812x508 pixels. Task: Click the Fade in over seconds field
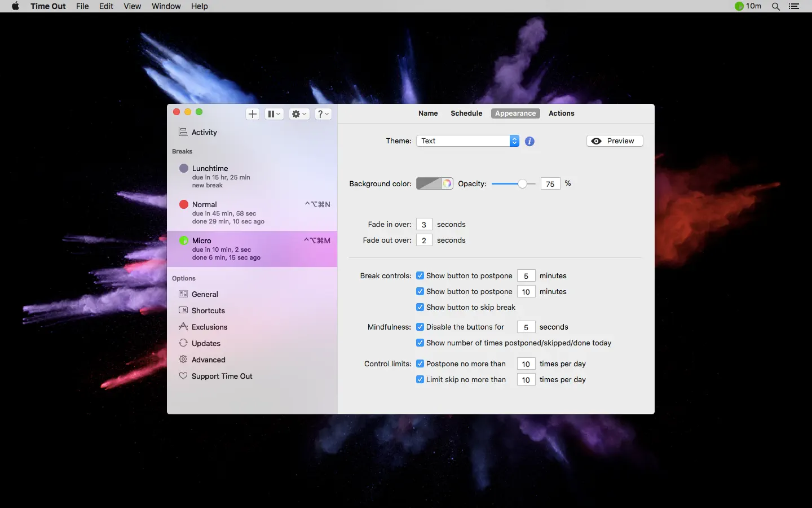point(424,225)
